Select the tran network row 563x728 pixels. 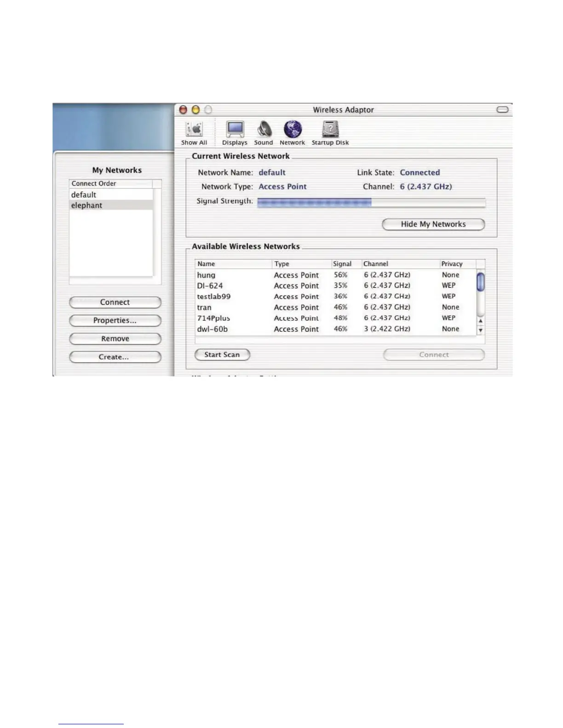(x=336, y=307)
